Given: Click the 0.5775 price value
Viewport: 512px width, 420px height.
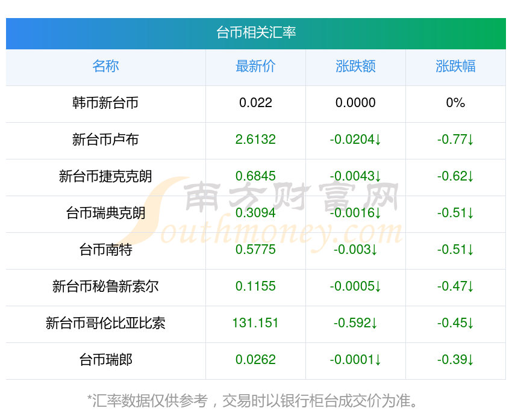Looking at the screenshot, I should coord(255,250).
